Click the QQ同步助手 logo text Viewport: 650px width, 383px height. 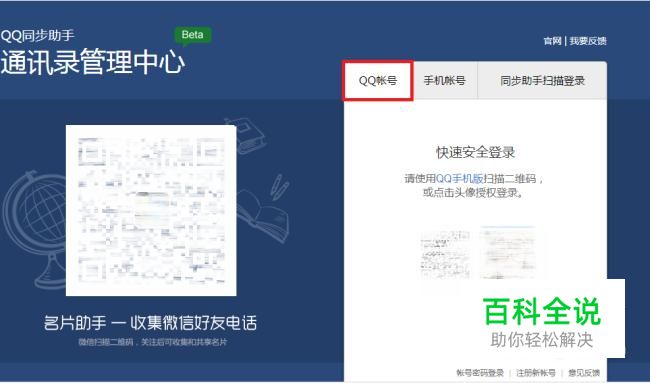point(38,35)
